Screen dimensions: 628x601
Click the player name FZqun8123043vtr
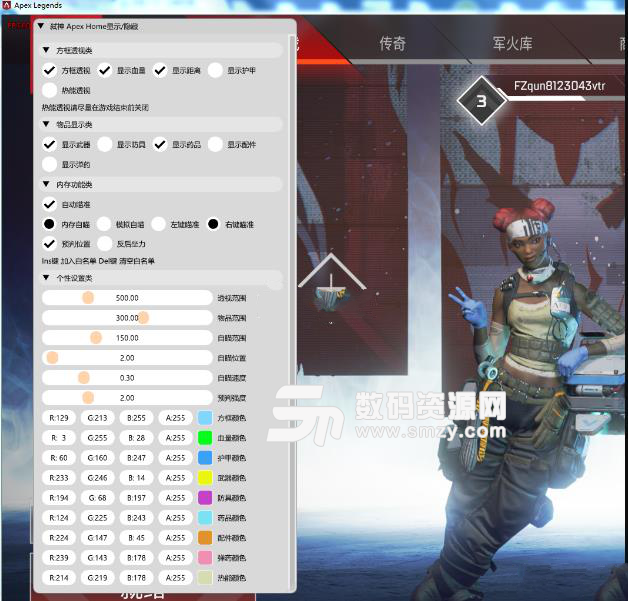click(559, 86)
